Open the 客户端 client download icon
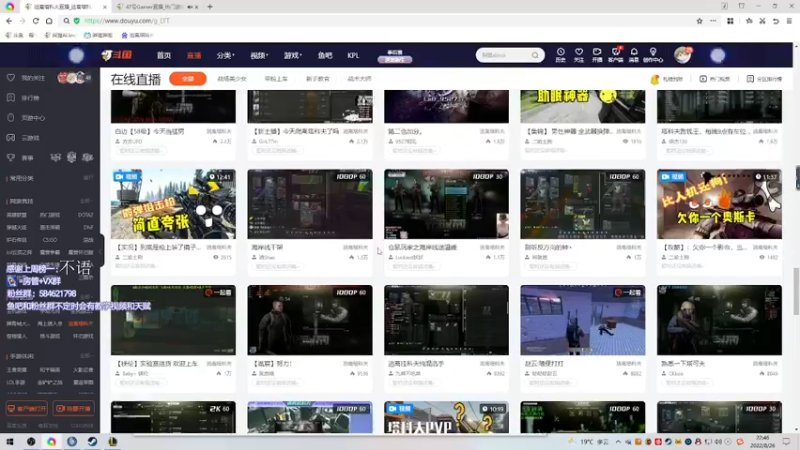 [615, 55]
